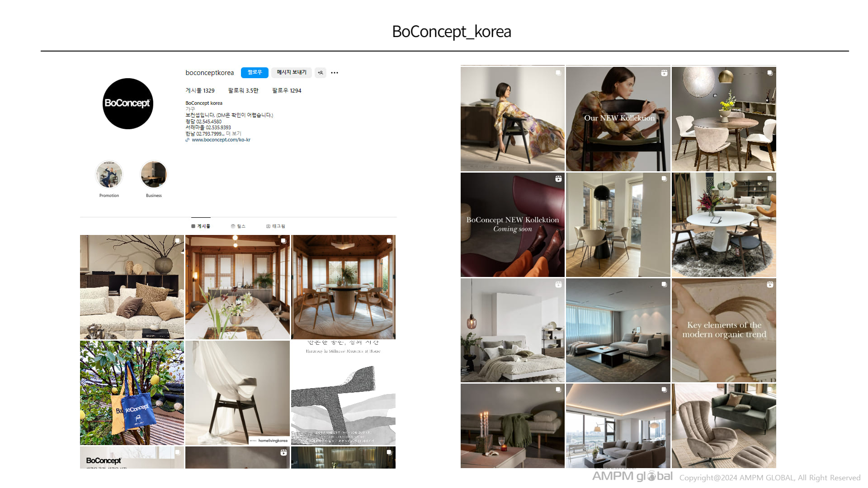Open the white round table on shaggy rug post

click(724, 225)
